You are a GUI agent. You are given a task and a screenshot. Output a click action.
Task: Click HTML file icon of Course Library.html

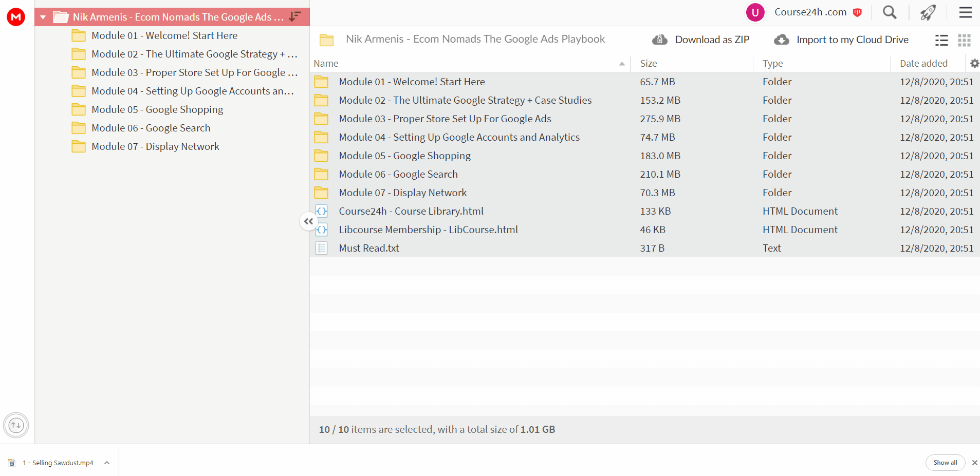pos(321,211)
